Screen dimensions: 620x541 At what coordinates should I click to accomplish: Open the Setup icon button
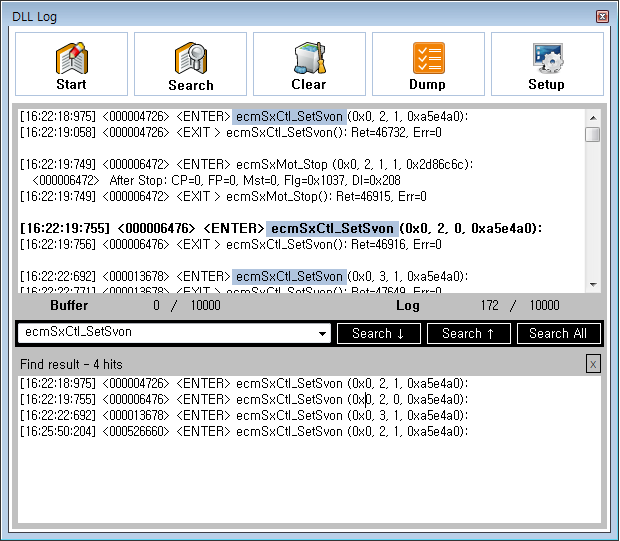(x=547, y=64)
